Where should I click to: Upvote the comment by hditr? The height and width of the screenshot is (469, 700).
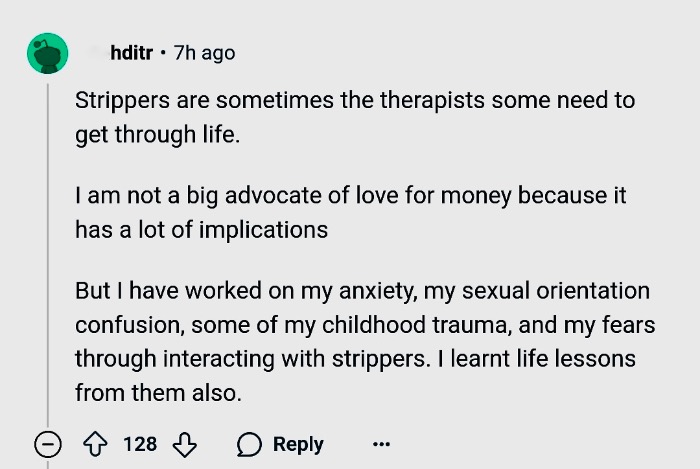[x=95, y=444]
